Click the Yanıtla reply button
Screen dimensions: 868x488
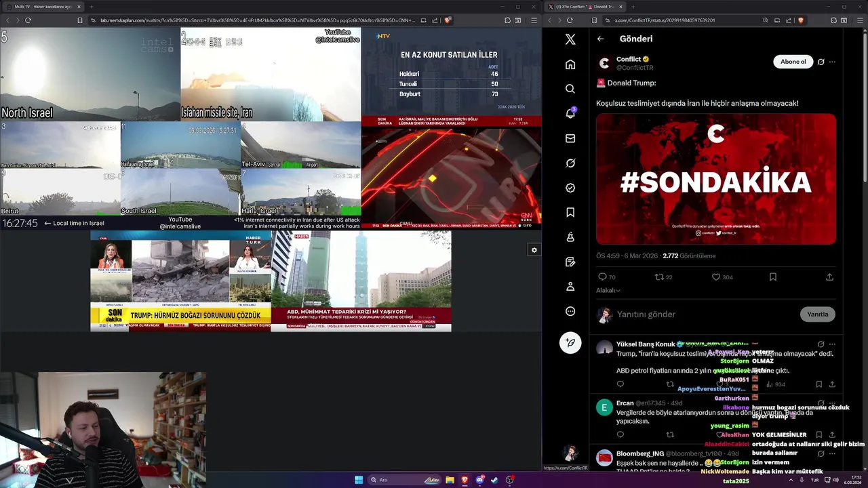click(x=817, y=314)
